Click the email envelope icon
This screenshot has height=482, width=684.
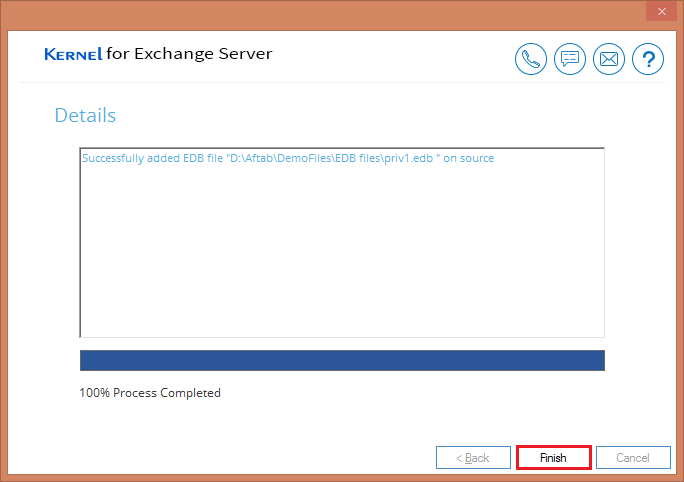pos(608,59)
